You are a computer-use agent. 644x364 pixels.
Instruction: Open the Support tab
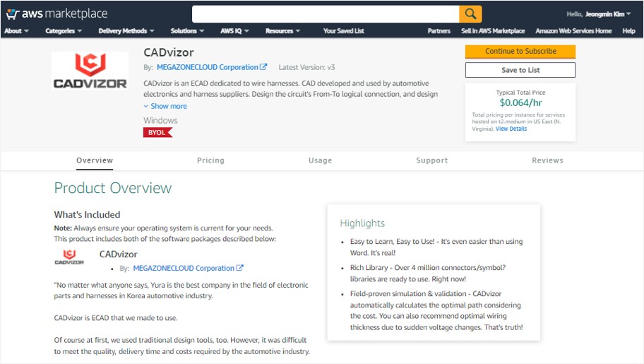pos(432,160)
